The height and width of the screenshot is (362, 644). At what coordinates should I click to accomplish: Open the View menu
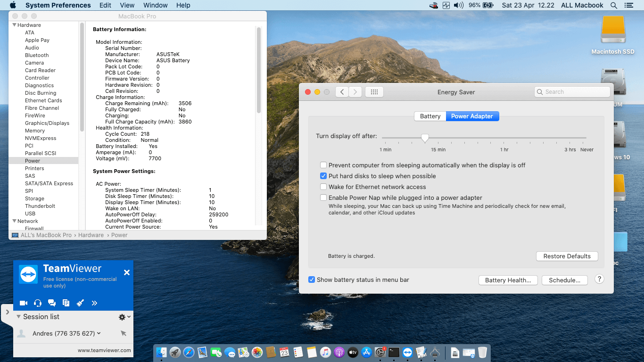click(127, 5)
